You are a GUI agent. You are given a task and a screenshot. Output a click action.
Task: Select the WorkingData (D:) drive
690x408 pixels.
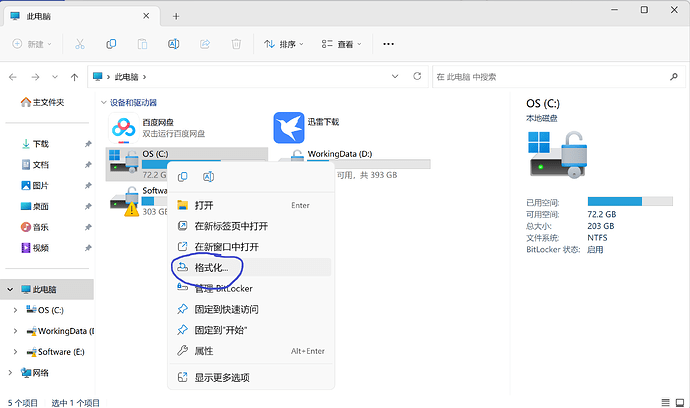339,154
